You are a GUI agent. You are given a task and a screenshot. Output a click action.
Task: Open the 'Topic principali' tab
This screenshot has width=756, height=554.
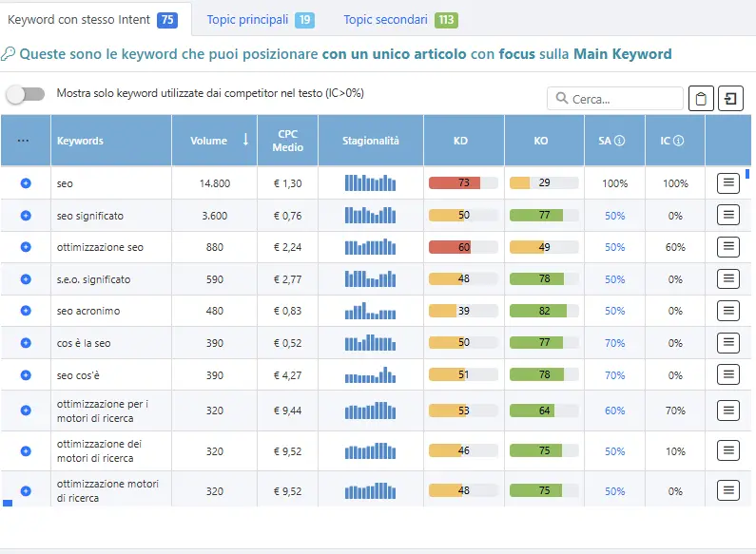click(x=261, y=20)
